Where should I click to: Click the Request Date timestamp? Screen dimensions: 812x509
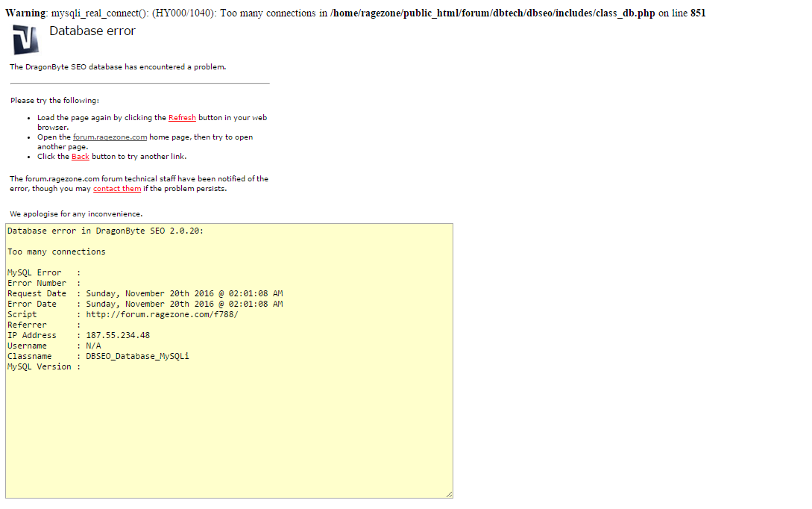coord(183,293)
